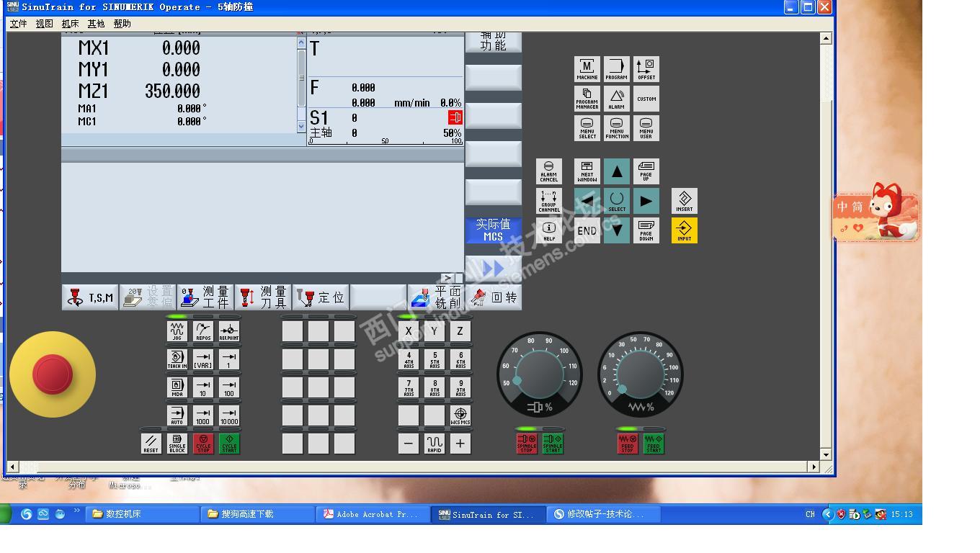980x553 pixels.
Task: Open the ALARM key
Action: tap(617, 99)
